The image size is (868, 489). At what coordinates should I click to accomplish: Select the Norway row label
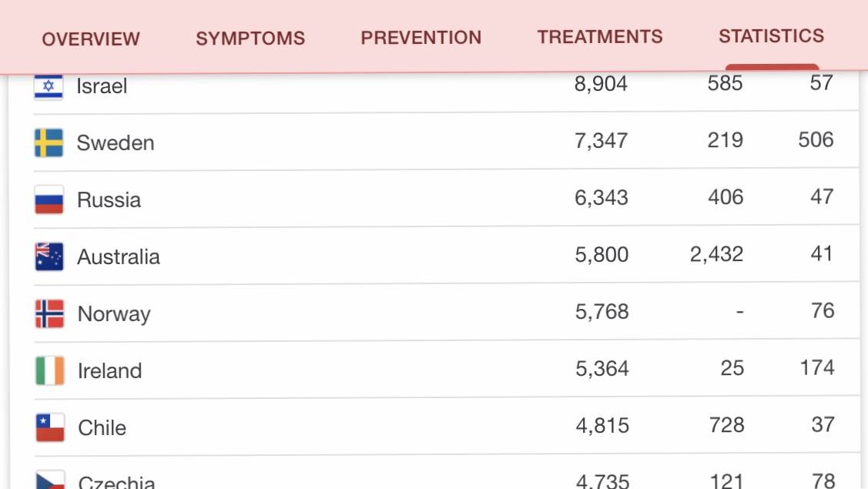click(x=114, y=314)
